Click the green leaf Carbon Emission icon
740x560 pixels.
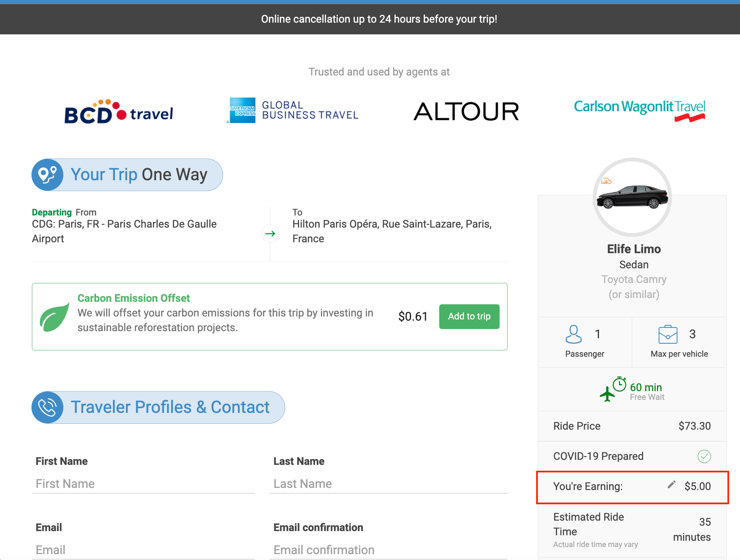tap(54, 317)
